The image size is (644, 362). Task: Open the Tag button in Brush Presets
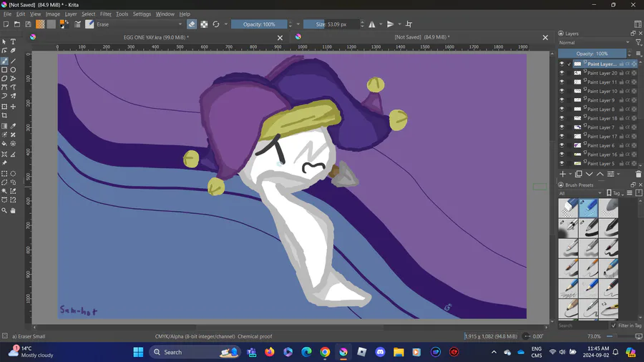(x=614, y=193)
